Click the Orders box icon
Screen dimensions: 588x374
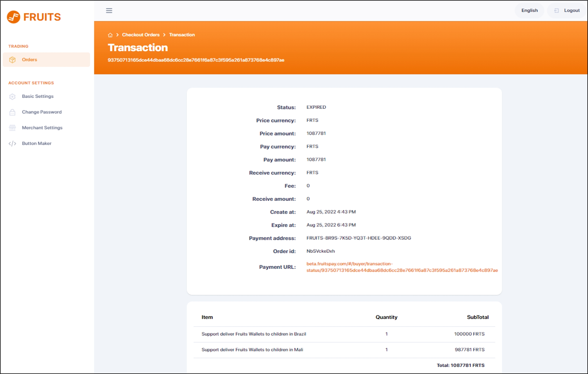tap(12, 60)
